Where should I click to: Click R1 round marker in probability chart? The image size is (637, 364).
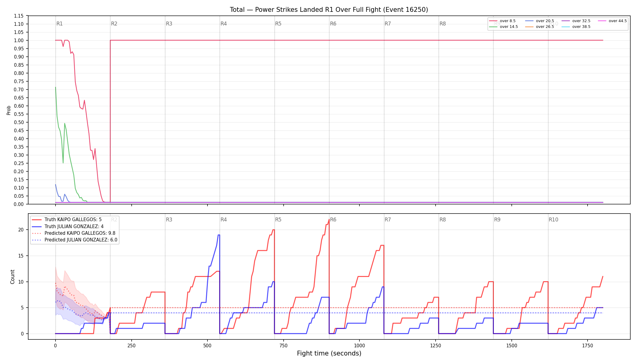(x=59, y=24)
